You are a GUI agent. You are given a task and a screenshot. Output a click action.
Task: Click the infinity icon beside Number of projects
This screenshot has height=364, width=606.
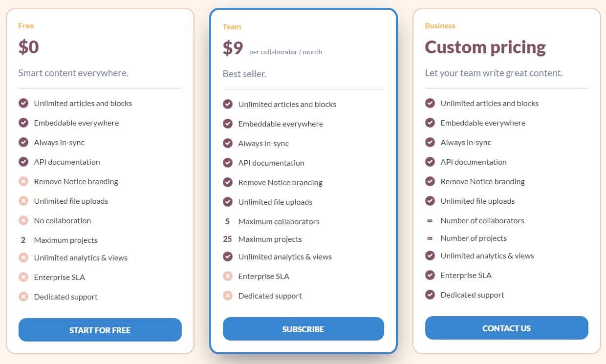point(430,238)
